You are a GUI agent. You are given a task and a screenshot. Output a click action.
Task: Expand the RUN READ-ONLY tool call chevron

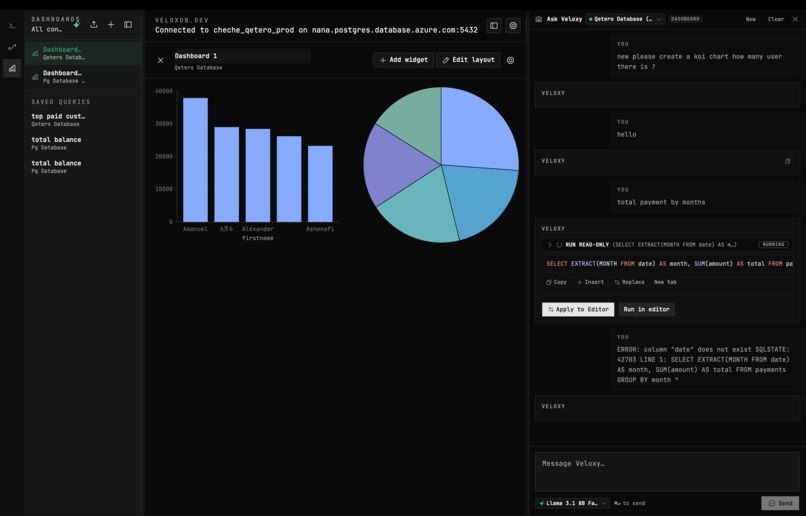coord(549,245)
